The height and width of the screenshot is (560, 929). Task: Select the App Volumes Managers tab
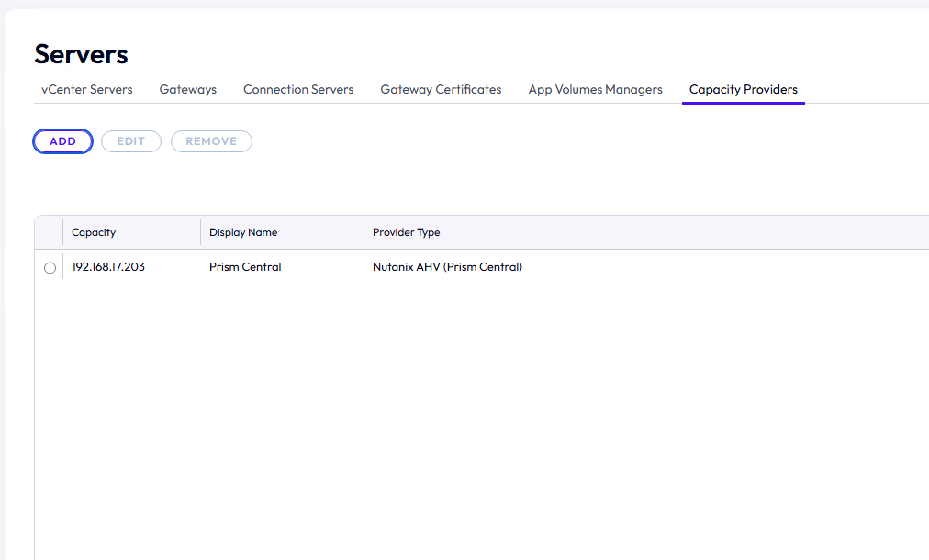(x=595, y=89)
